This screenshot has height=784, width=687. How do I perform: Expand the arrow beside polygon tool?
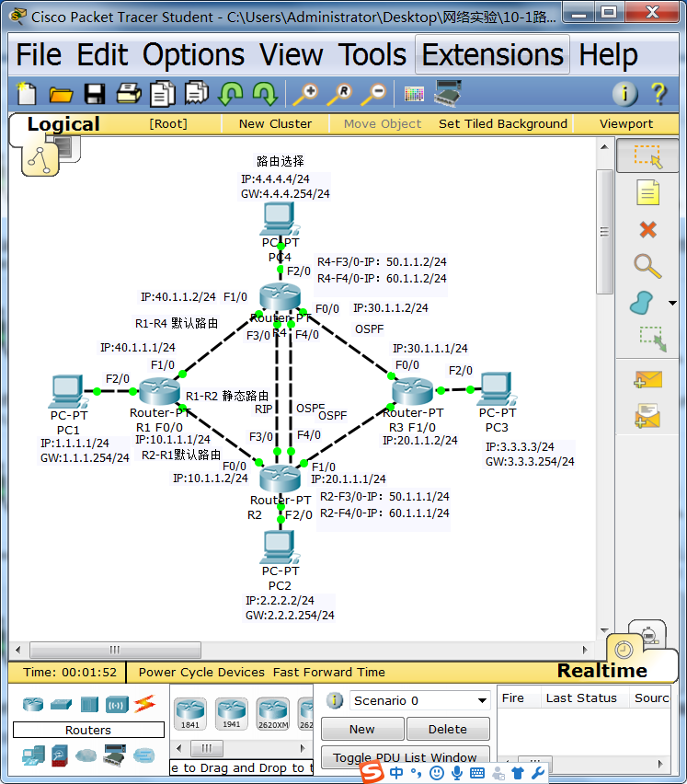672,303
